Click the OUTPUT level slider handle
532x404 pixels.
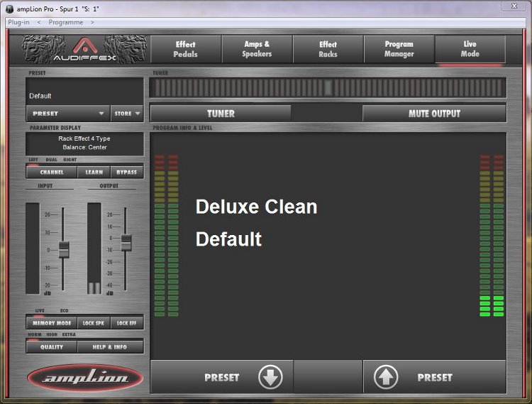[126, 242]
